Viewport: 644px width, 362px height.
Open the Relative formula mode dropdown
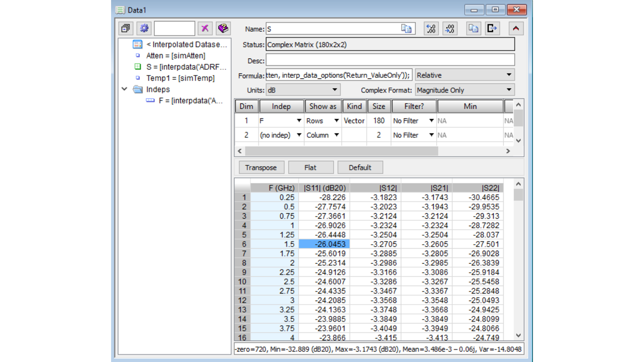point(464,75)
